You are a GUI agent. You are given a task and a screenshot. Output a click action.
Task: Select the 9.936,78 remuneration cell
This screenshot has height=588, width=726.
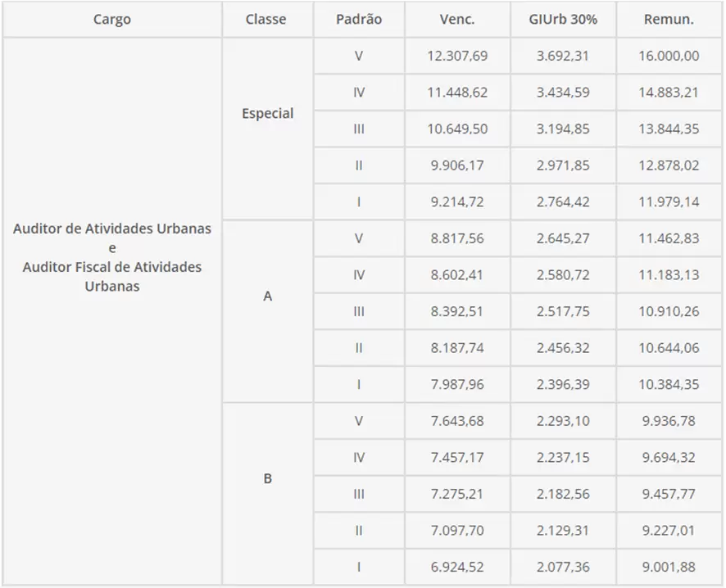coord(669,421)
